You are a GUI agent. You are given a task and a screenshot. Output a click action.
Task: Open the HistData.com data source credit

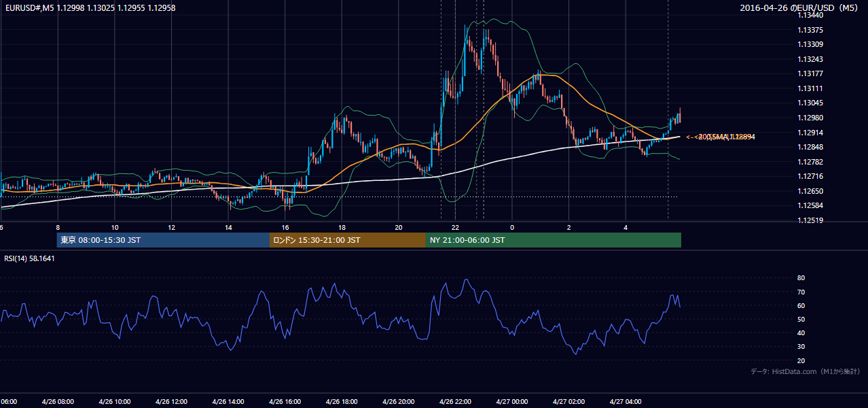tap(806, 371)
